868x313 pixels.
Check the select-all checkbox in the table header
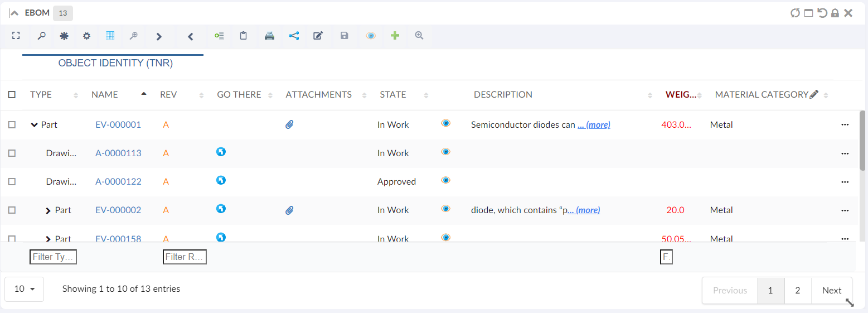[x=12, y=95]
